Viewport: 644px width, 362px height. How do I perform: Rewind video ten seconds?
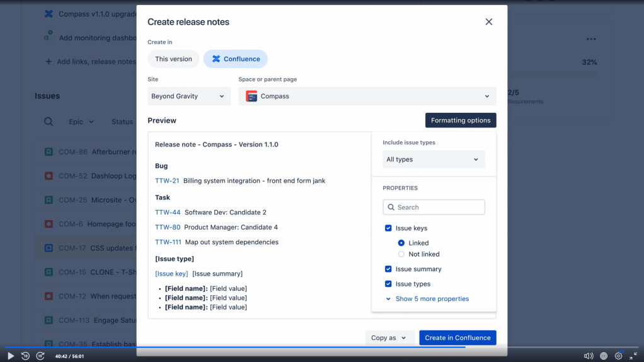pyautogui.click(x=25, y=356)
